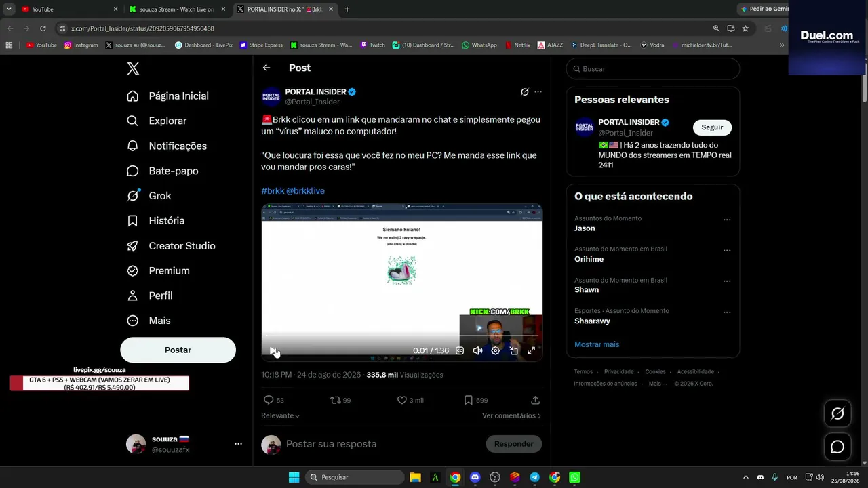Open Ver comentários link
This screenshot has height=488, width=868.
pyautogui.click(x=511, y=415)
